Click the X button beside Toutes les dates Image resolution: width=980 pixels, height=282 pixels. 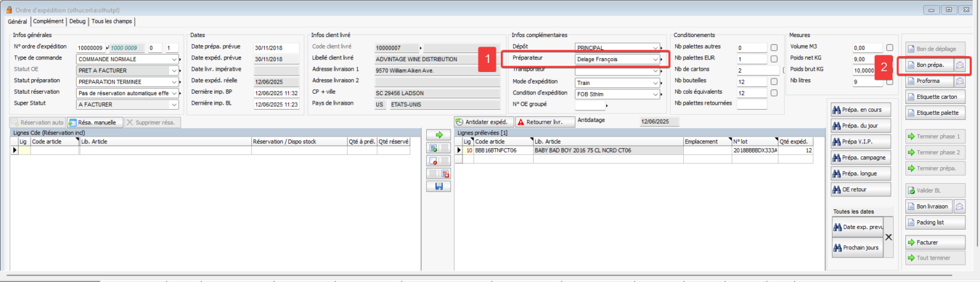[x=889, y=237]
